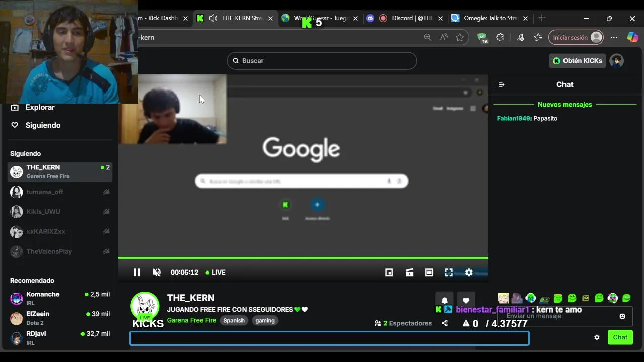Click the Buscar search box
This screenshot has height=362, width=644.
tap(322, 61)
